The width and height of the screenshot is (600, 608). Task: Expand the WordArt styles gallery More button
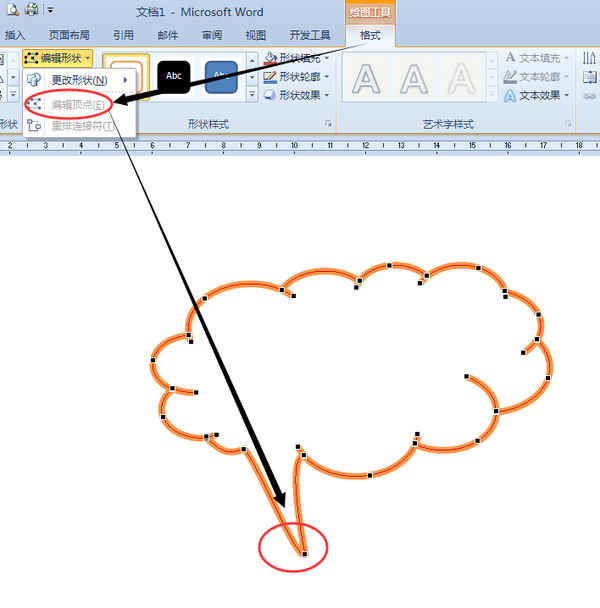492,94
